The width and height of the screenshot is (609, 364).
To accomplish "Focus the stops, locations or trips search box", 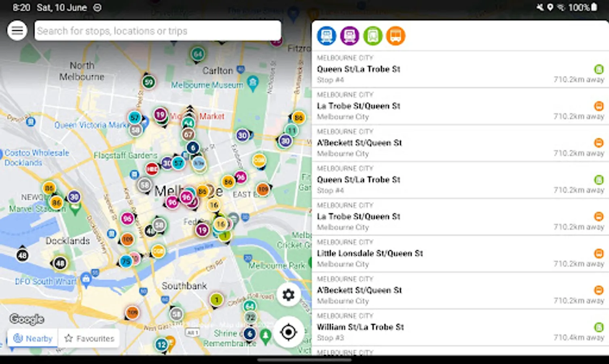I will tap(158, 31).
